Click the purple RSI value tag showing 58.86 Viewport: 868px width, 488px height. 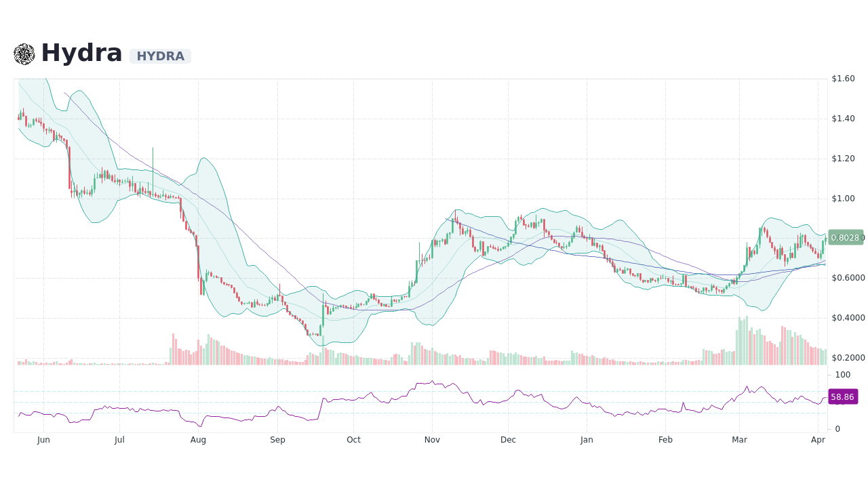(x=842, y=397)
